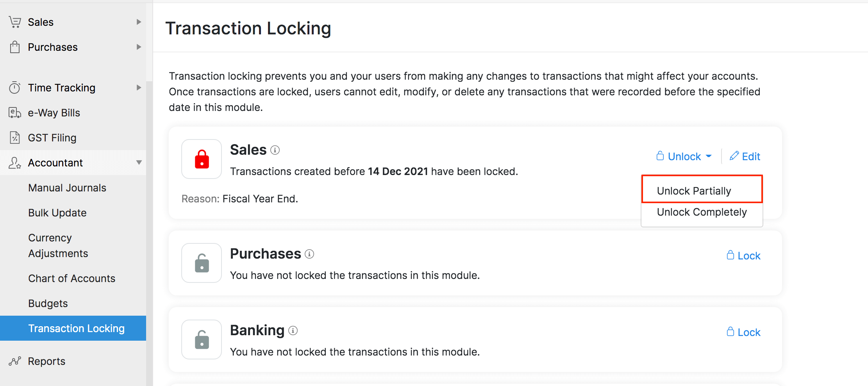Click the info icon beside Sales heading

tap(275, 150)
